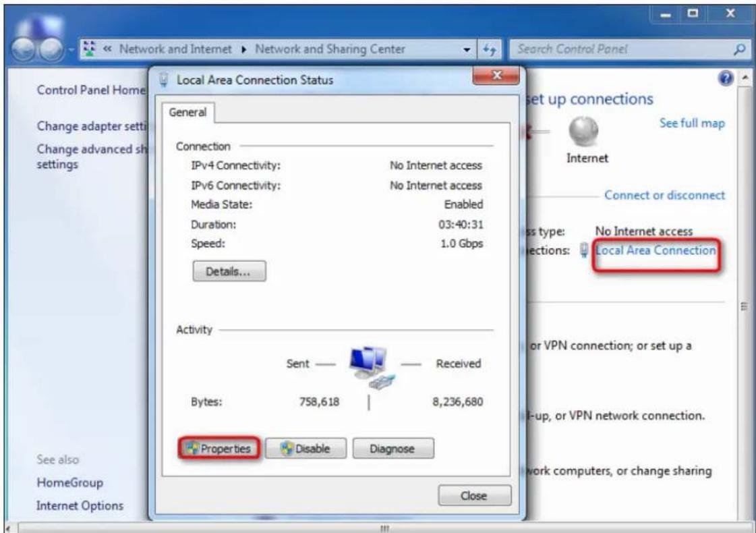The image size is (756, 533).
Task: Click the status dialog title bar icon
Action: click(x=163, y=80)
